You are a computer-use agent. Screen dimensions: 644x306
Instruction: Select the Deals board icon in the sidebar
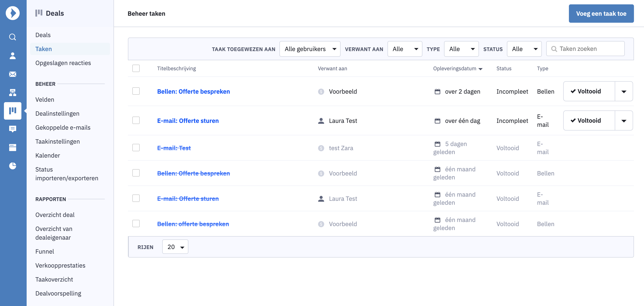[x=12, y=111]
